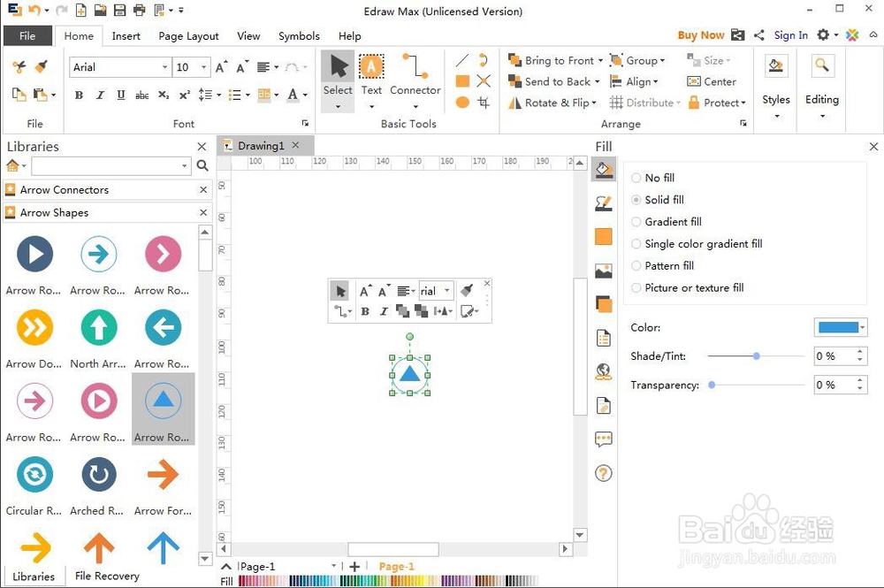The image size is (884, 588).
Task: Open the Styles button
Action: [x=776, y=88]
